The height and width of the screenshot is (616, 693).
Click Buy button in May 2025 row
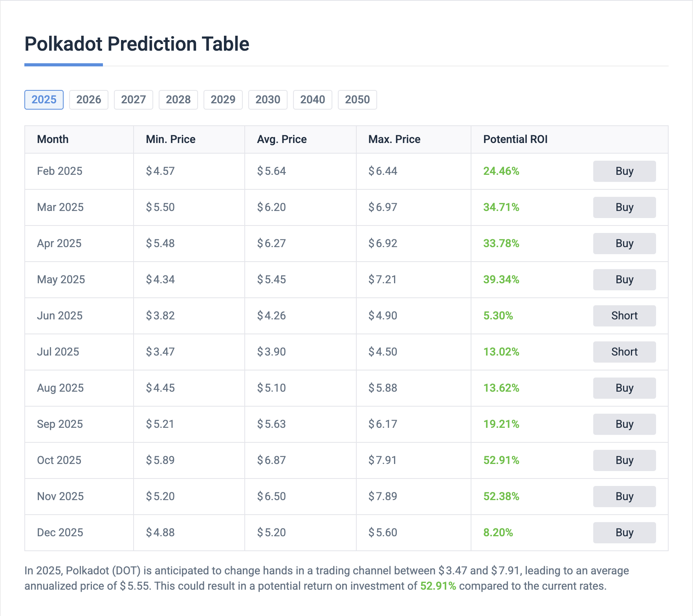coord(625,280)
